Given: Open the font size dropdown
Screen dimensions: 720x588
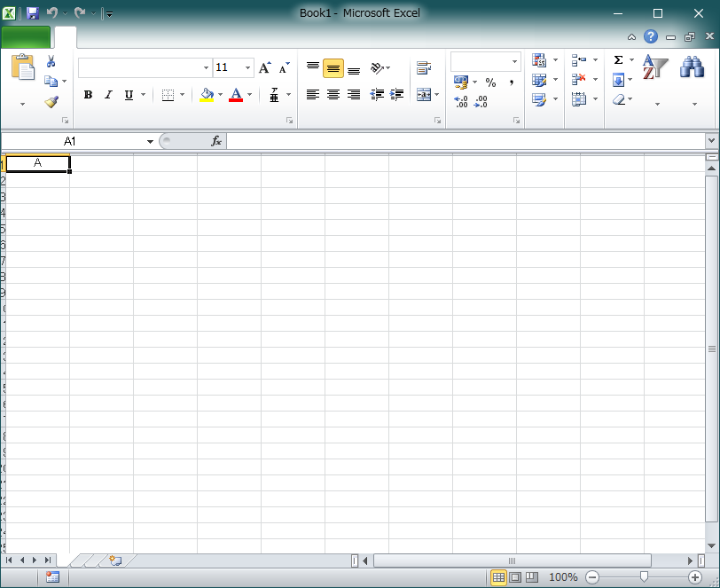Looking at the screenshot, I should (247, 68).
